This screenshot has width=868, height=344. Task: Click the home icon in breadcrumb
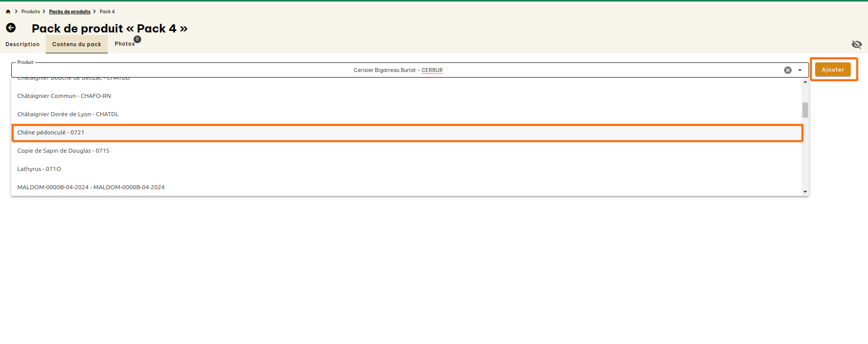coord(8,12)
